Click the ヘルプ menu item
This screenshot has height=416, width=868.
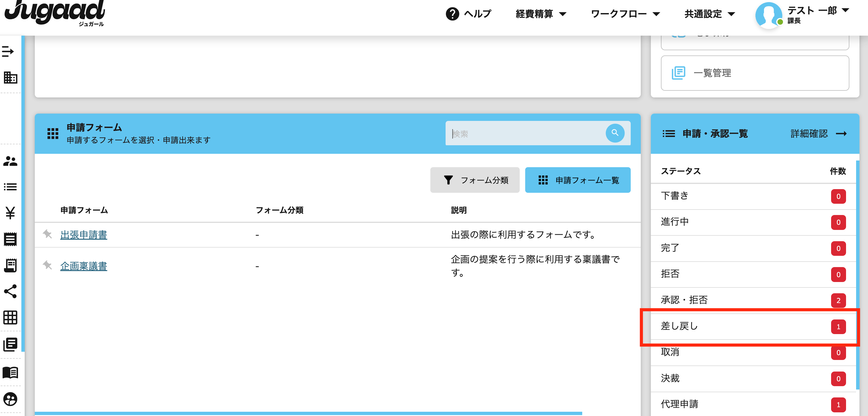coord(468,14)
